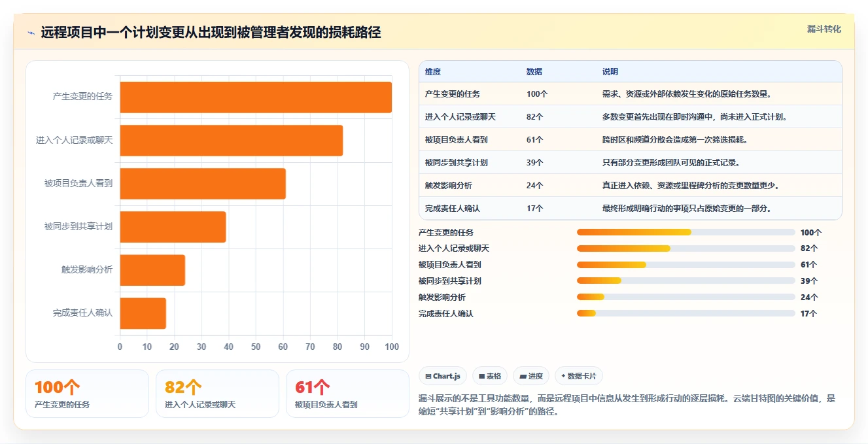Click the 漏斗转化 tag in the header

coord(824,29)
